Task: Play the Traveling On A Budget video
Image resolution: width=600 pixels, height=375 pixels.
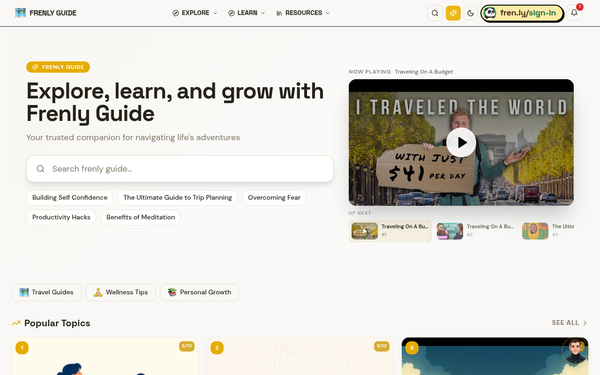Action: 461,142
